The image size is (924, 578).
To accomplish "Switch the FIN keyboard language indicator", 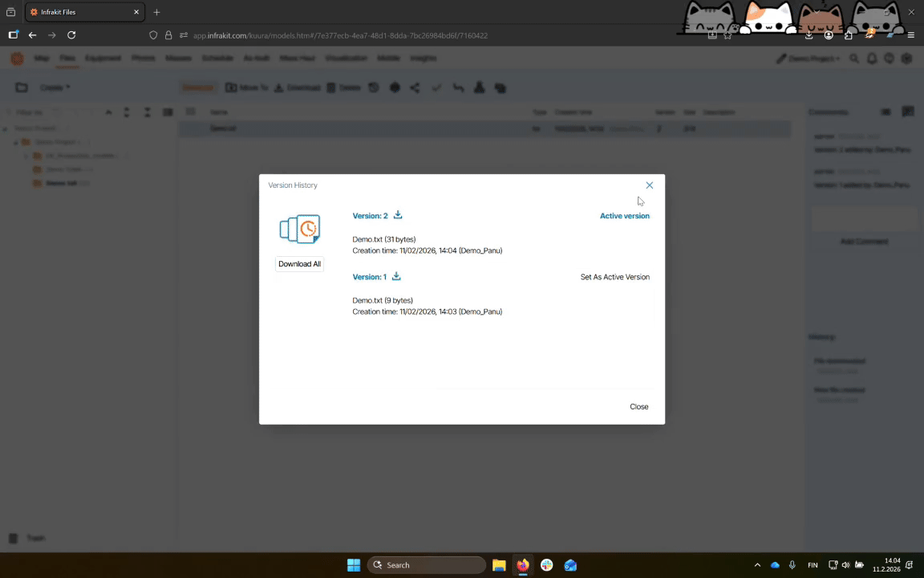I will [813, 565].
